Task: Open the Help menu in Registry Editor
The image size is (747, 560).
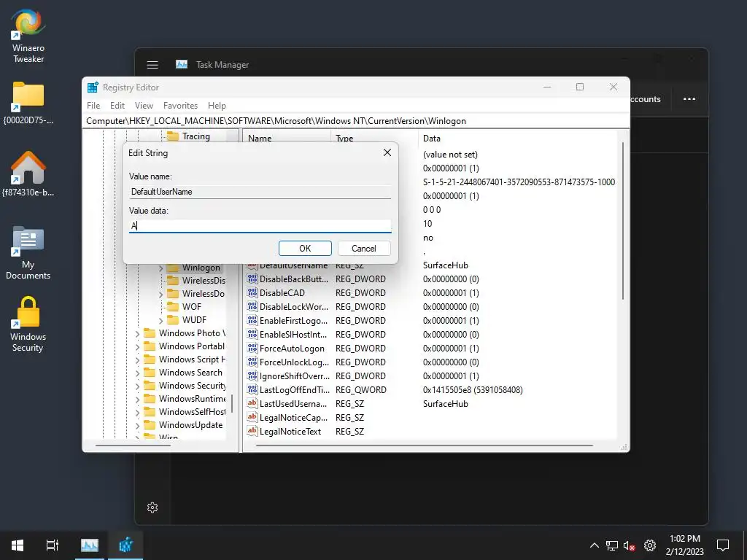Action: 217,106
